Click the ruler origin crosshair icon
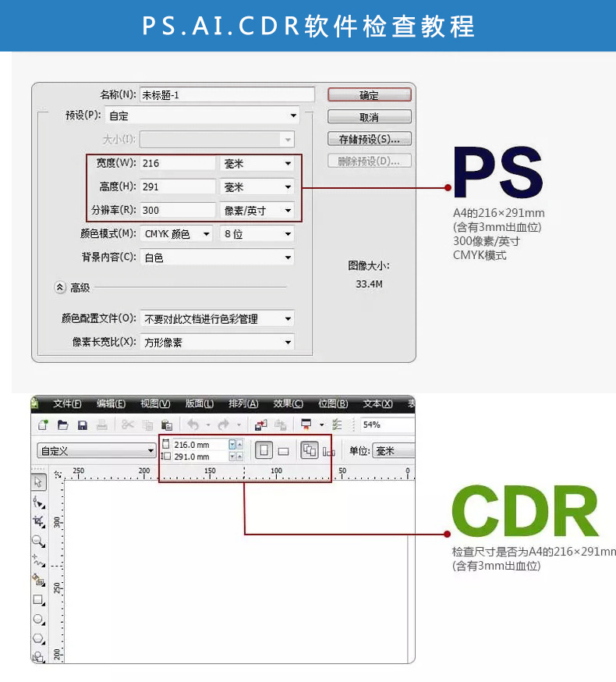Screen dimensions: 616x682 pos(58,474)
